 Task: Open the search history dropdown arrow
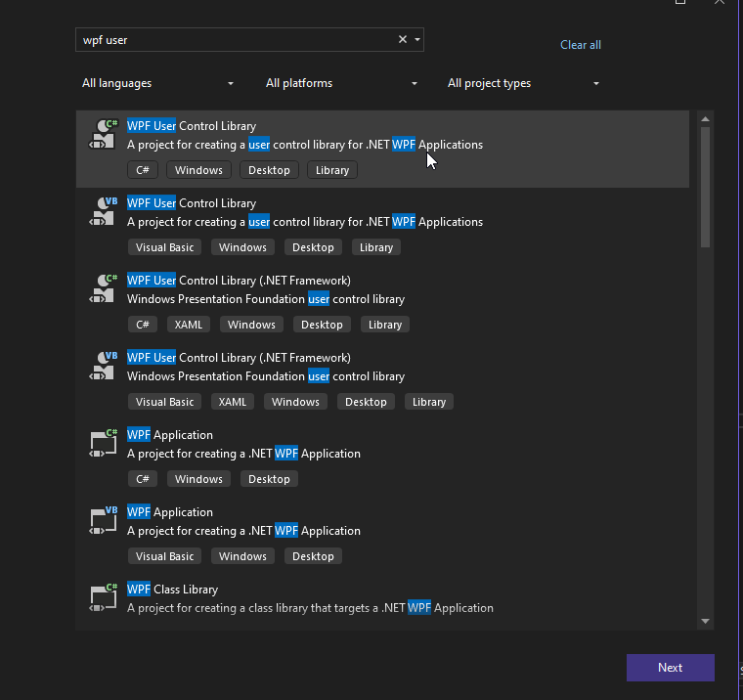pyautogui.click(x=417, y=40)
